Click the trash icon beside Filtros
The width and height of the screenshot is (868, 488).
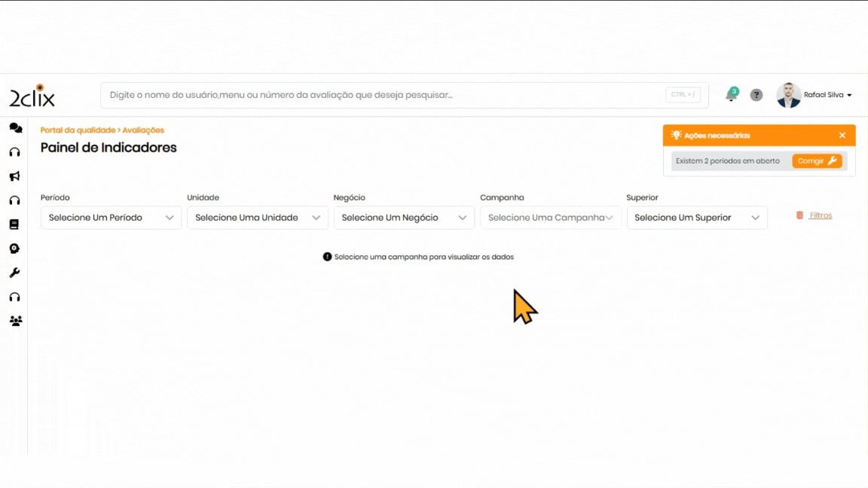799,215
